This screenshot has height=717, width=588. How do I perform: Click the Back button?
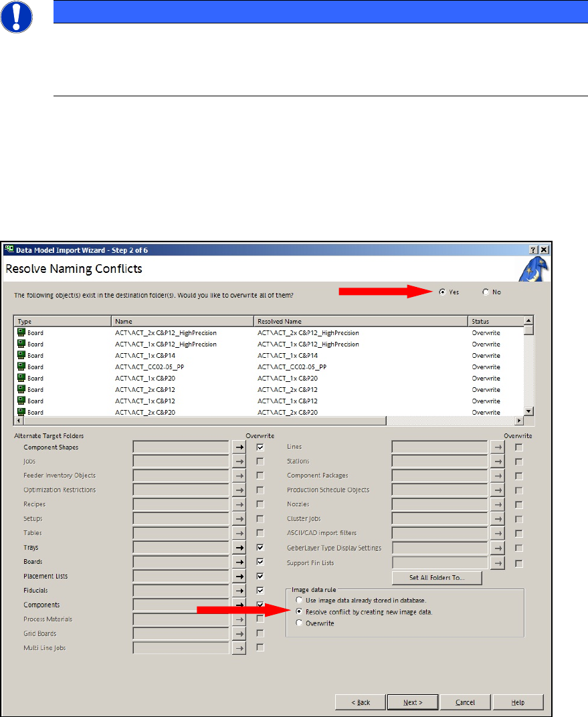coord(361,702)
